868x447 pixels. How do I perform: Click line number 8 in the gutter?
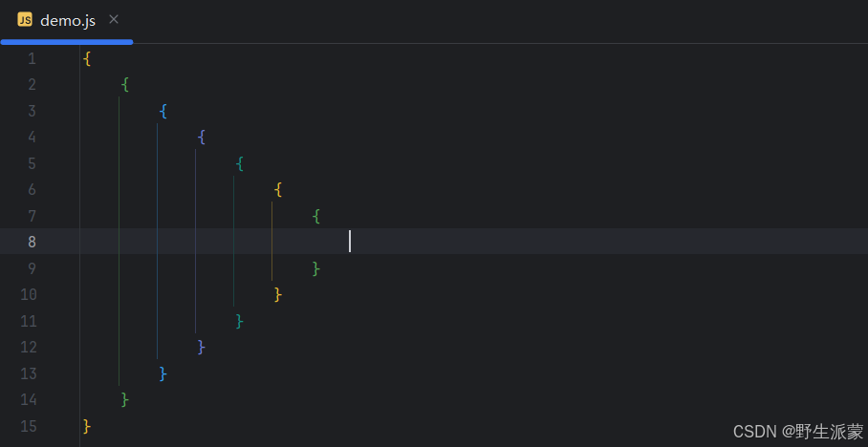click(x=33, y=242)
